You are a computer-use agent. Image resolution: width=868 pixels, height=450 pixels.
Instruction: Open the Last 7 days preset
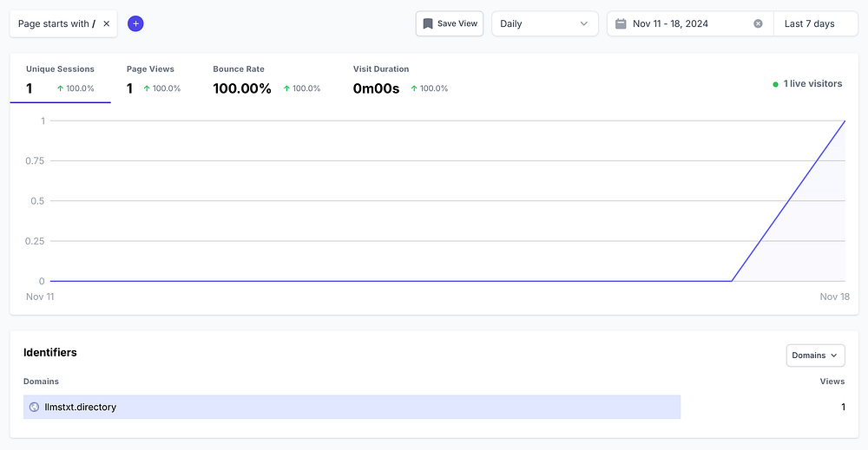coord(815,23)
